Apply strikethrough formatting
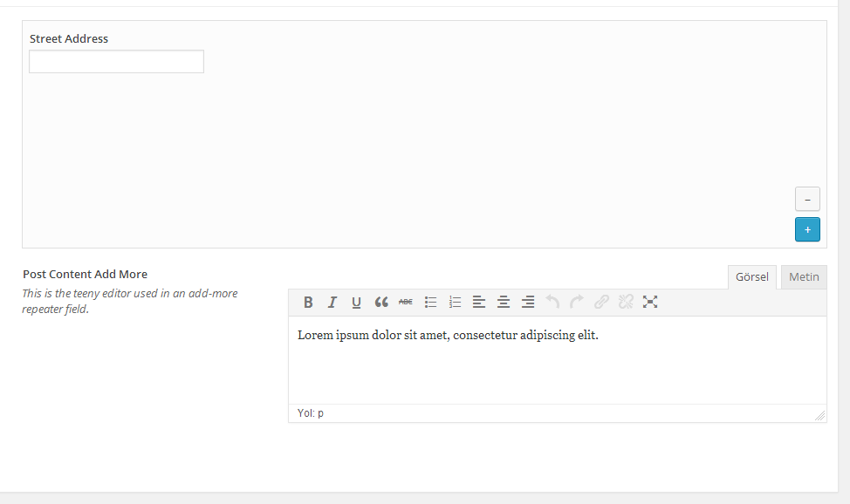 pos(406,302)
